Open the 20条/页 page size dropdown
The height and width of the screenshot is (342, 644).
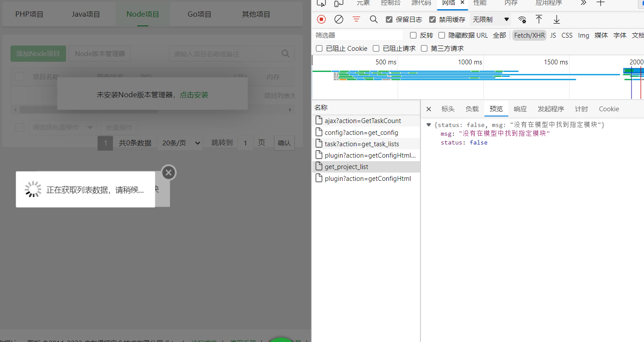(x=180, y=143)
